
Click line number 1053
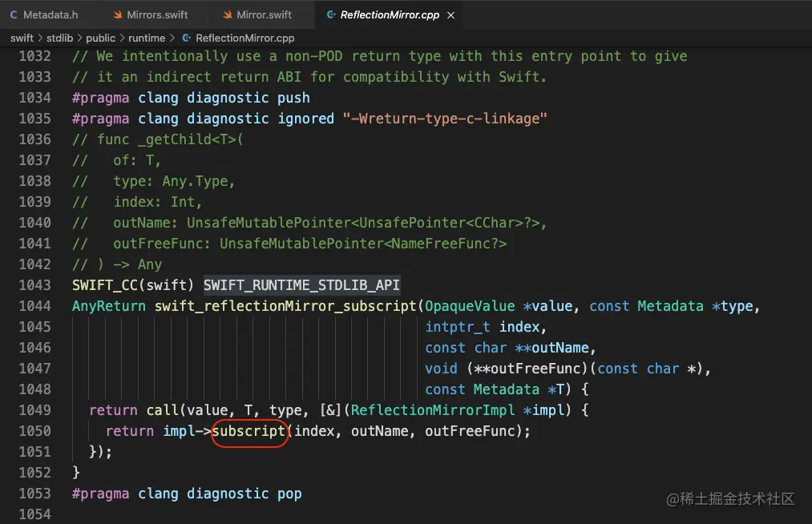click(34, 493)
